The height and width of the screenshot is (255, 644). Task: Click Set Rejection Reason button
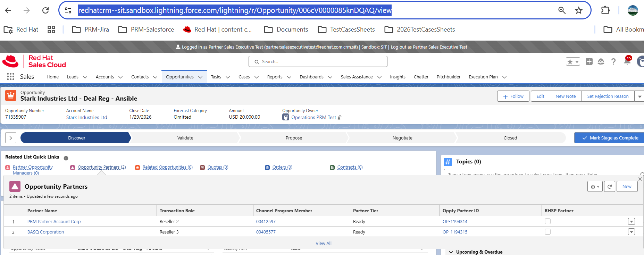pos(608,96)
